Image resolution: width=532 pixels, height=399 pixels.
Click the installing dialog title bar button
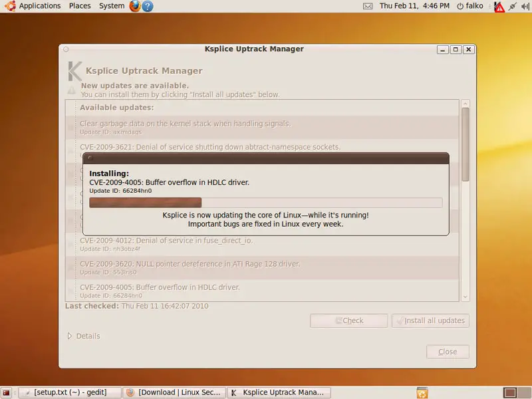pyautogui.click(x=90, y=158)
